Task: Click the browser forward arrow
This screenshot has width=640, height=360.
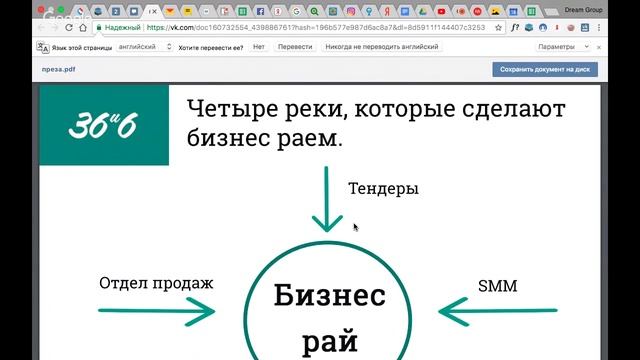Action: point(55,27)
